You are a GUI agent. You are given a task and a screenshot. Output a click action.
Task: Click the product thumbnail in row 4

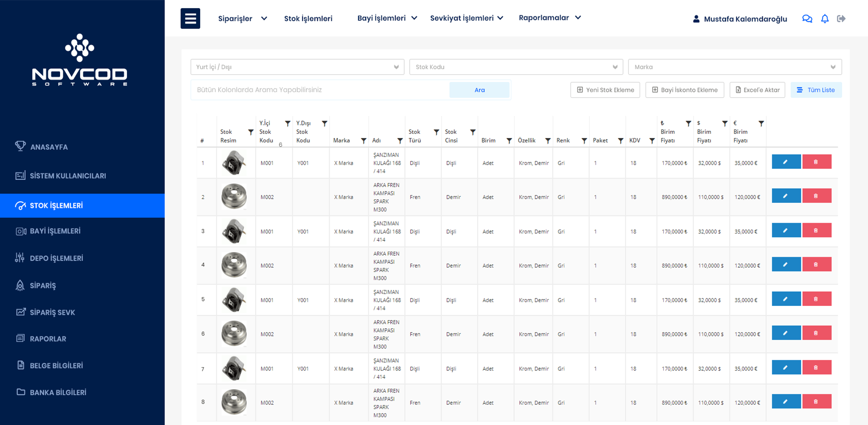(x=234, y=265)
